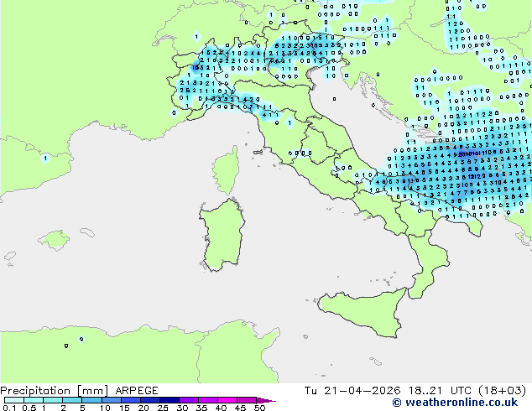Pick the 10–15 mm blue legend segment
532x411 pixels.
tap(111, 400)
